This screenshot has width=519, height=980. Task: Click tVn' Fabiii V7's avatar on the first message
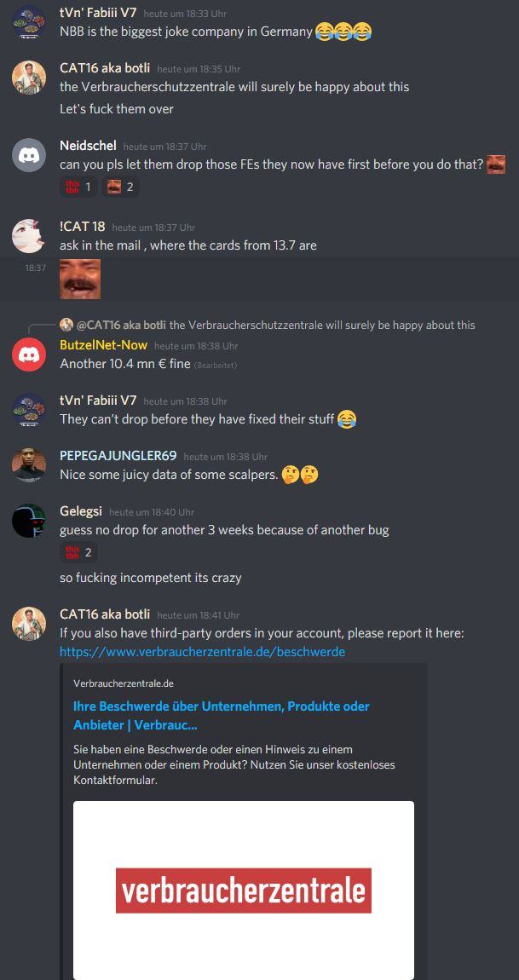coord(29,22)
